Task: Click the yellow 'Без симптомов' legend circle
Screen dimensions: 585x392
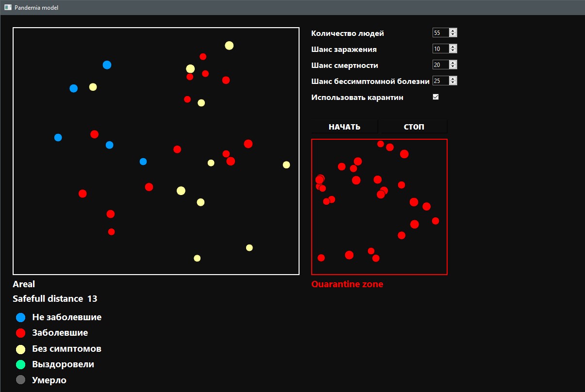Action: click(20, 349)
